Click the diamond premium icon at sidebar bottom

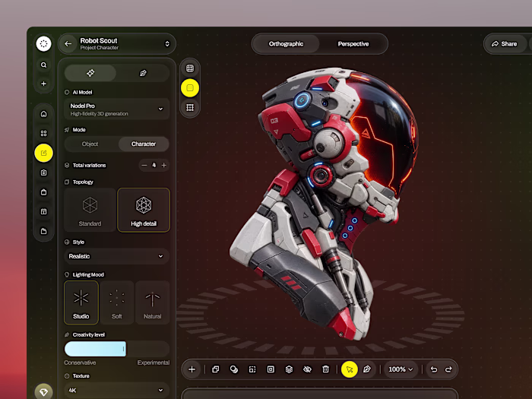click(44, 392)
